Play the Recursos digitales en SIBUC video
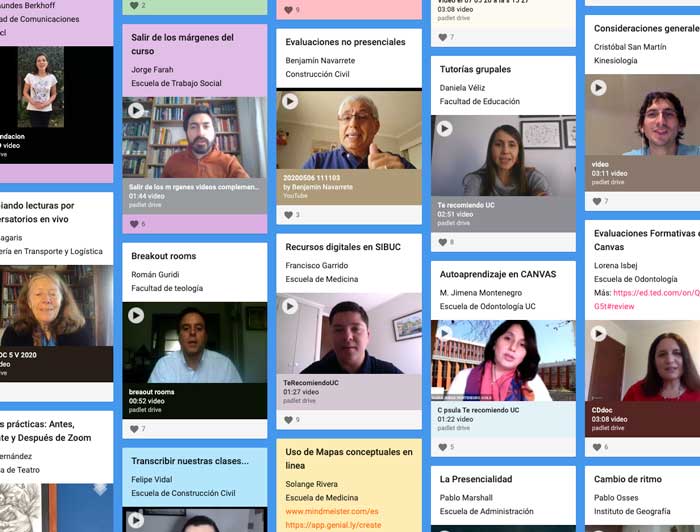This screenshot has width=700, height=532. 290,306
